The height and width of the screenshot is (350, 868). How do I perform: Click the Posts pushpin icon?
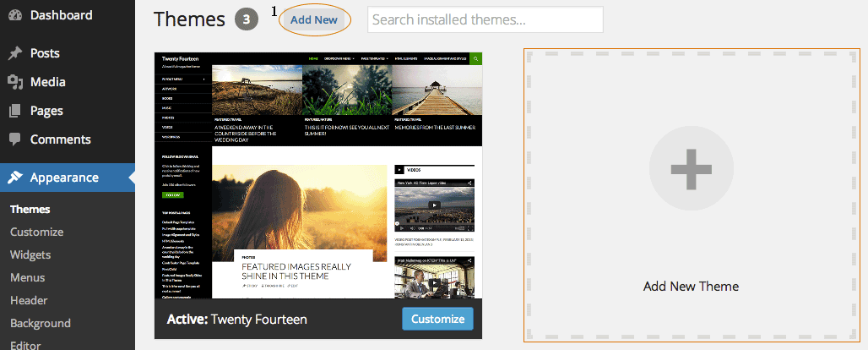point(15,53)
